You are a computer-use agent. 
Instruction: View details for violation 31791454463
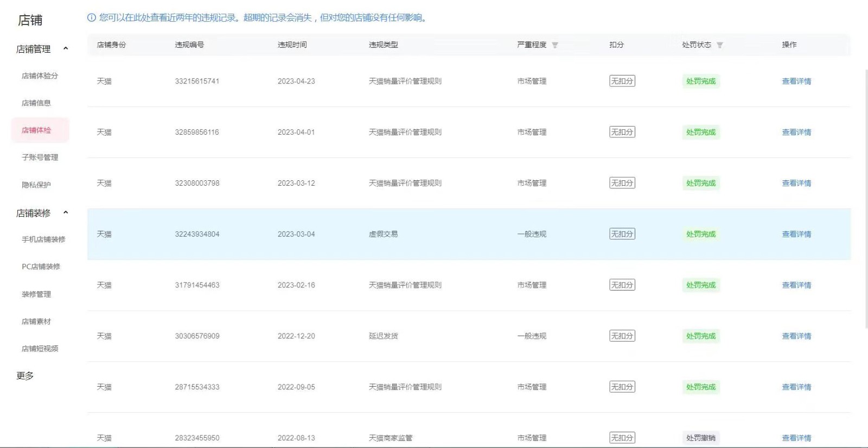click(796, 285)
